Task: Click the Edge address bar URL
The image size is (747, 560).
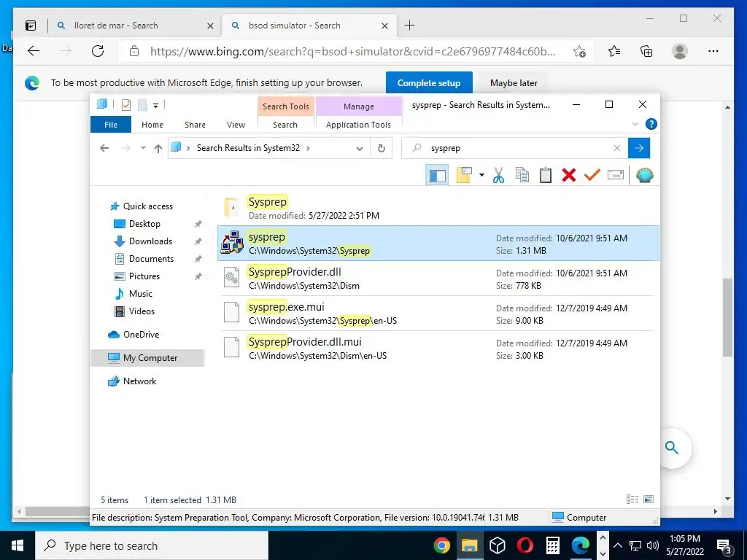Action: (x=352, y=52)
